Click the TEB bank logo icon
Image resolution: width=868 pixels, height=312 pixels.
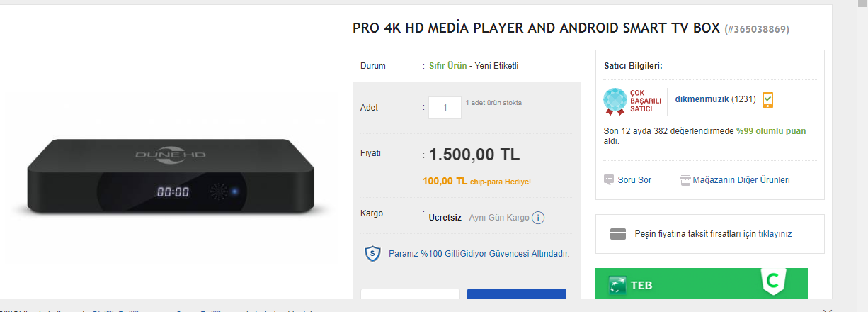pyautogui.click(x=617, y=285)
